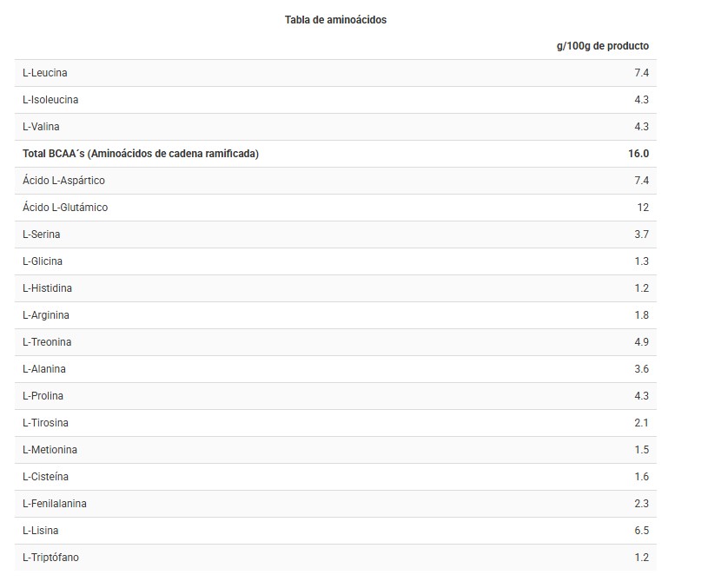This screenshot has height=588, width=701.
Task: Select the L-Valina row label
Action: (41, 127)
